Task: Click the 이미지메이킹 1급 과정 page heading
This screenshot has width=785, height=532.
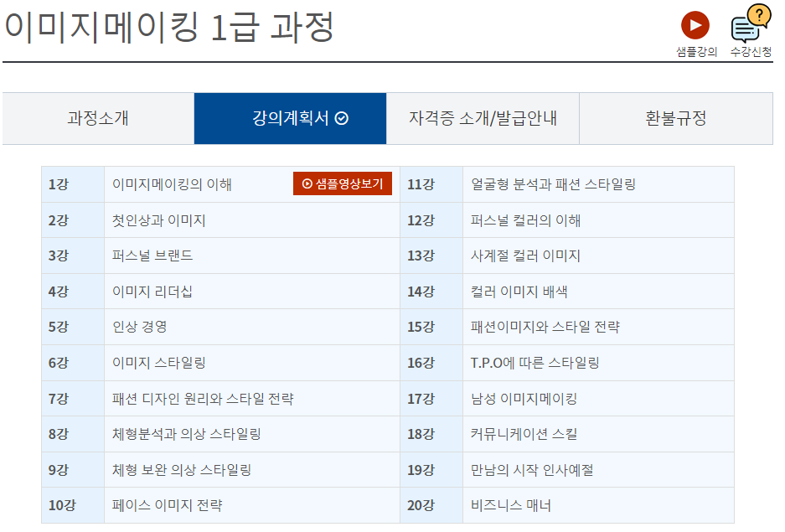Action: pyautogui.click(x=168, y=27)
